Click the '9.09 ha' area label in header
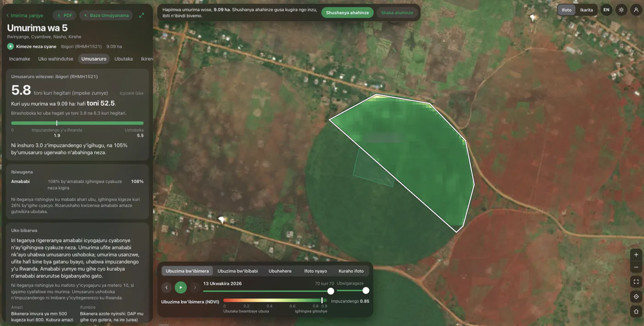 (114, 47)
